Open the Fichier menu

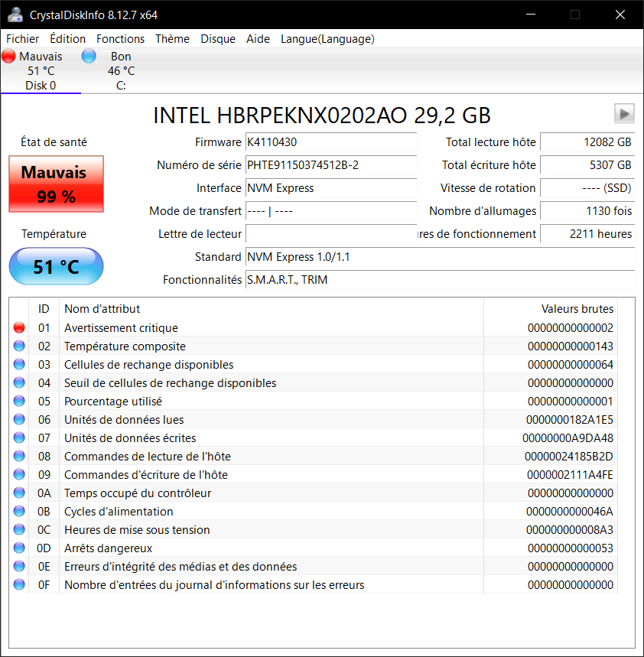point(23,39)
